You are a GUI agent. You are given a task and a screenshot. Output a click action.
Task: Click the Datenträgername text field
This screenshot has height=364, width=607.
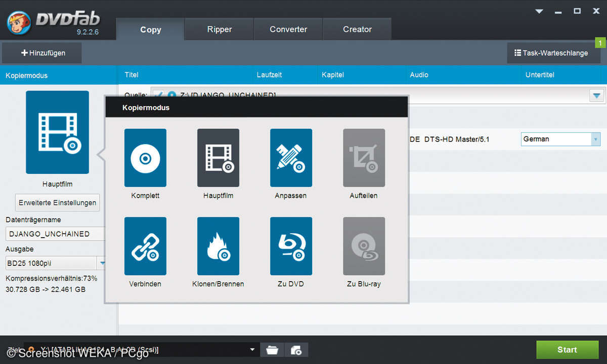pos(55,234)
